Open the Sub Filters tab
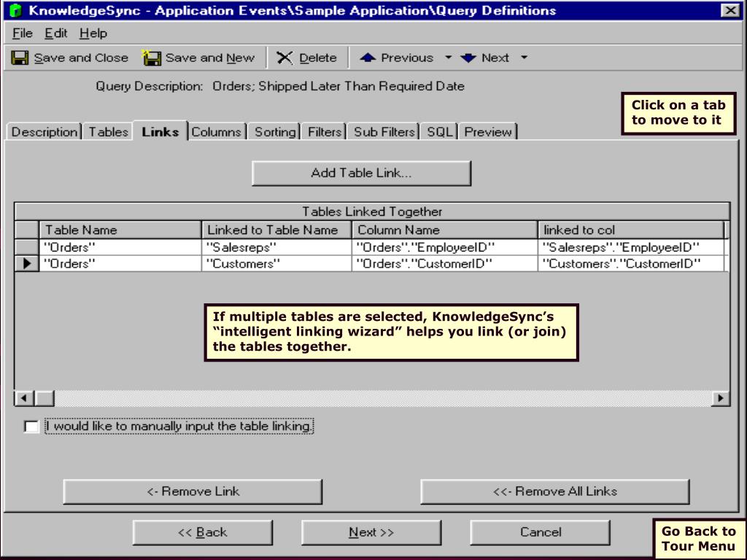This screenshot has height=560, width=747. 384,132
